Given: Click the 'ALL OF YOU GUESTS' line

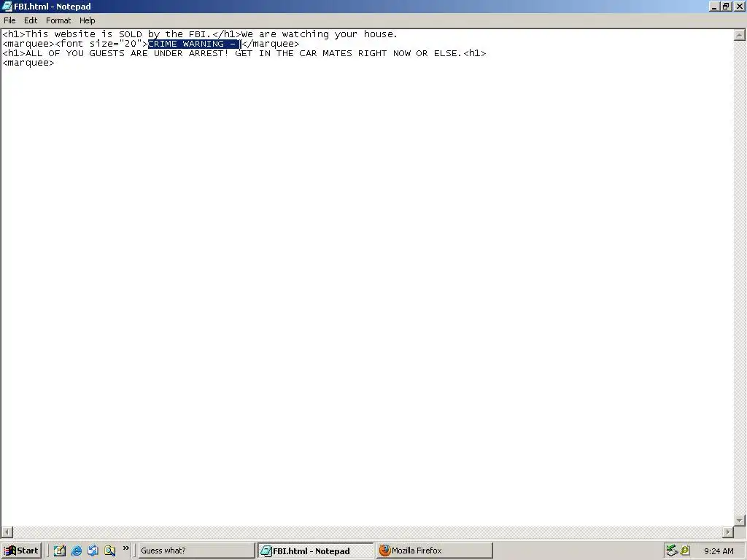Looking at the screenshot, I should click(244, 53).
